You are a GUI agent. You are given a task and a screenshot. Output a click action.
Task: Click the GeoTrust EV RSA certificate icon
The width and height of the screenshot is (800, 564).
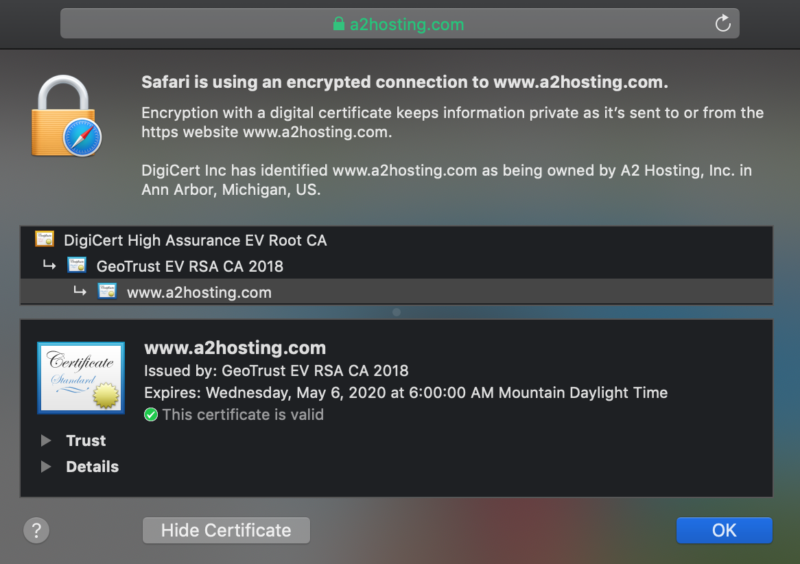[x=77, y=266]
